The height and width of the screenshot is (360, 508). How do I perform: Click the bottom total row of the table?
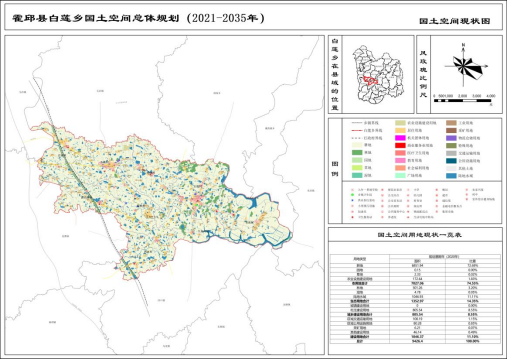point(415,341)
